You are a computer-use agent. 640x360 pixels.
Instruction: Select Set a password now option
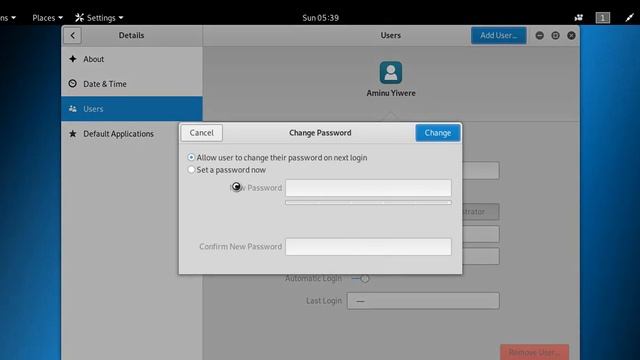click(227, 170)
